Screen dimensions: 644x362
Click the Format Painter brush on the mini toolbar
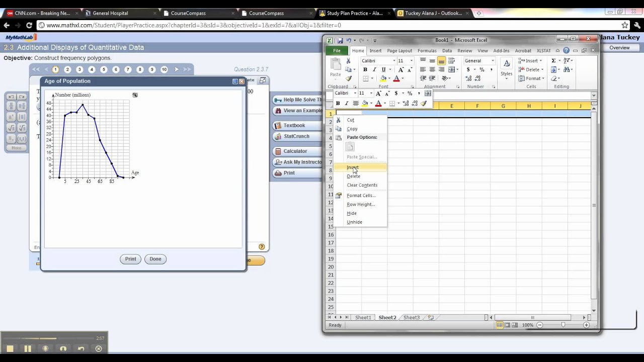[x=424, y=103]
